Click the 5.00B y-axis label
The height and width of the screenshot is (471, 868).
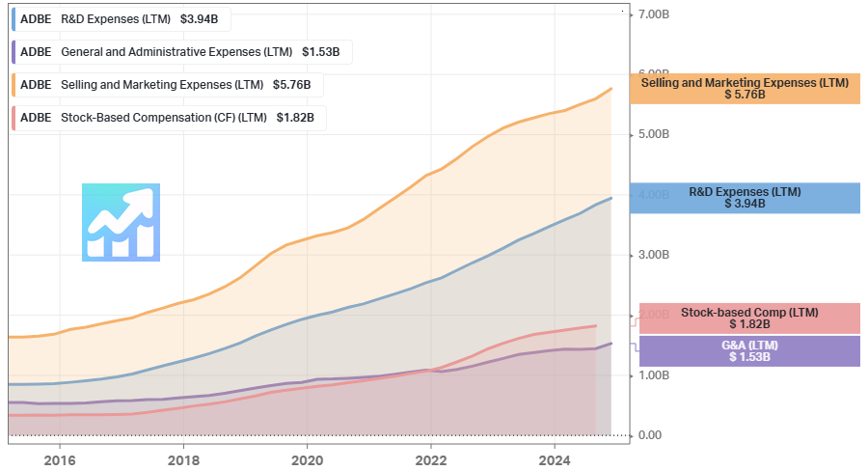coord(654,134)
